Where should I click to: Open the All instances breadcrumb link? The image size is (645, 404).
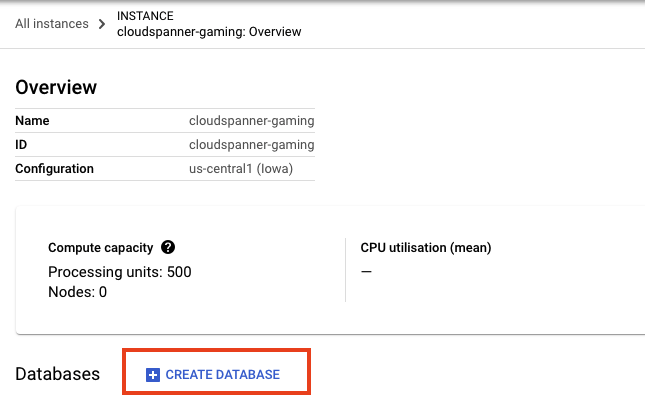(x=51, y=23)
